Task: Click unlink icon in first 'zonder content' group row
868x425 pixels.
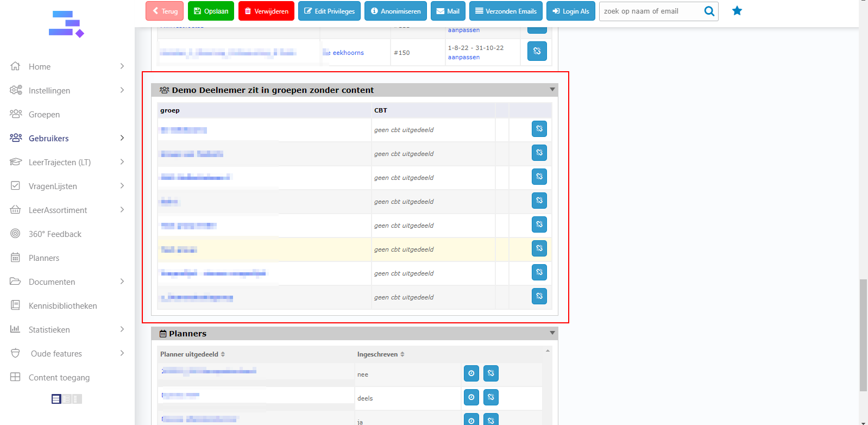Action: click(539, 129)
